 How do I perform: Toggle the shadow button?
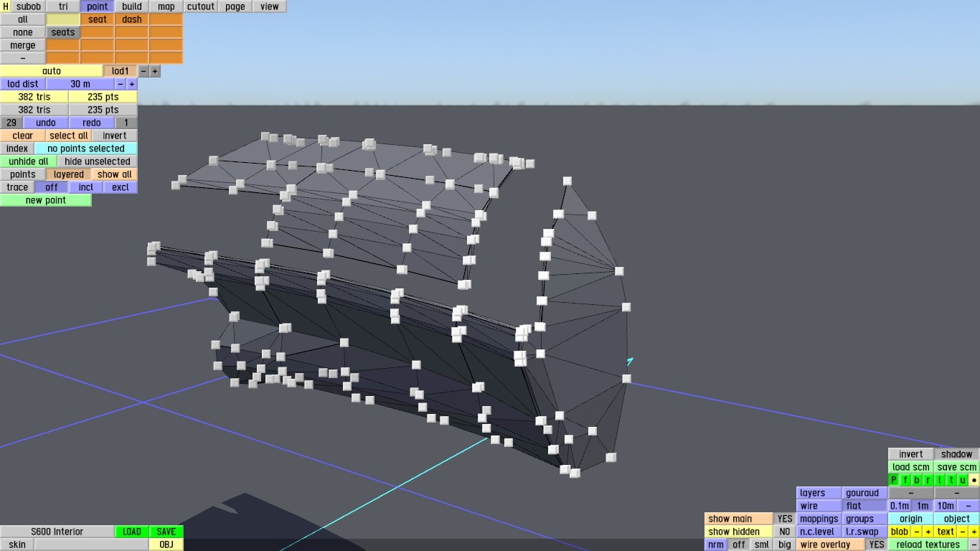[957, 454]
